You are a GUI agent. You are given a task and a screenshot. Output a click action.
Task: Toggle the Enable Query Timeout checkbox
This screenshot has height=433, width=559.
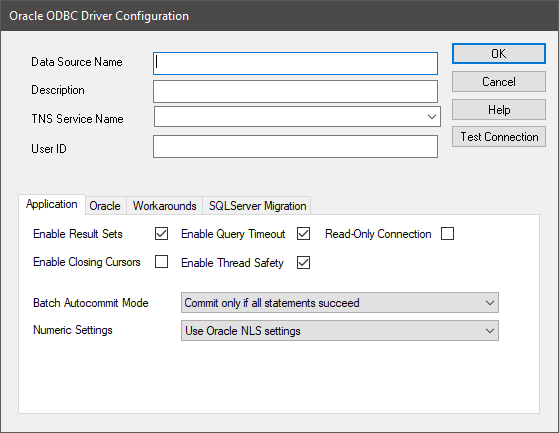click(303, 234)
